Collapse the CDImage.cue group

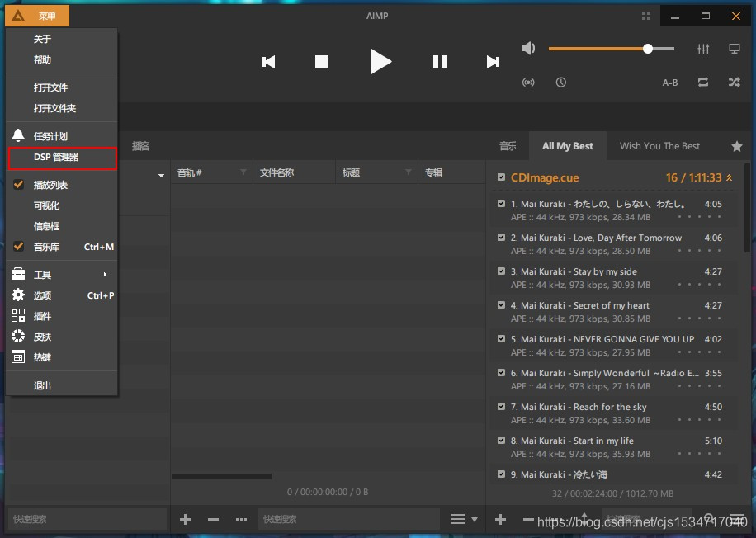729,178
